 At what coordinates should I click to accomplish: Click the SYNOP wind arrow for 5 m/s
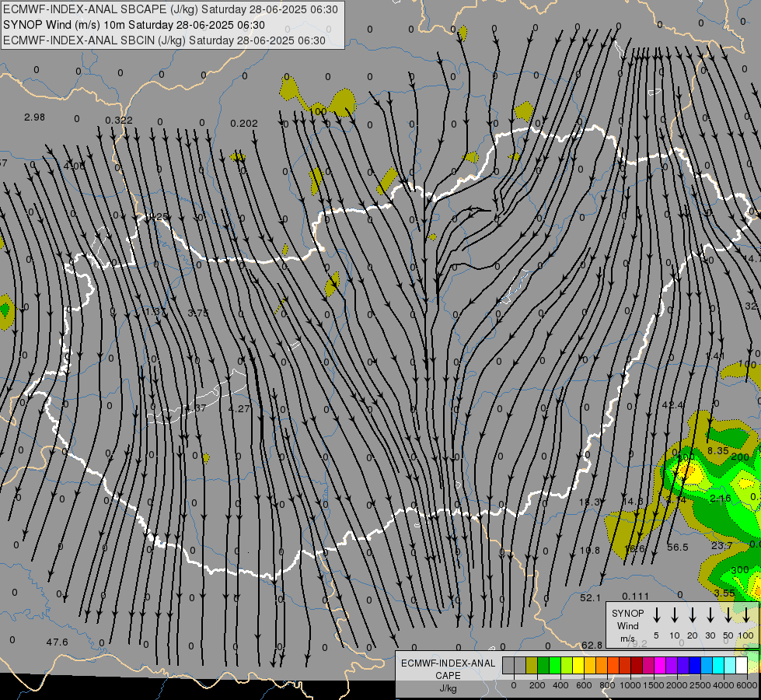point(657,615)
